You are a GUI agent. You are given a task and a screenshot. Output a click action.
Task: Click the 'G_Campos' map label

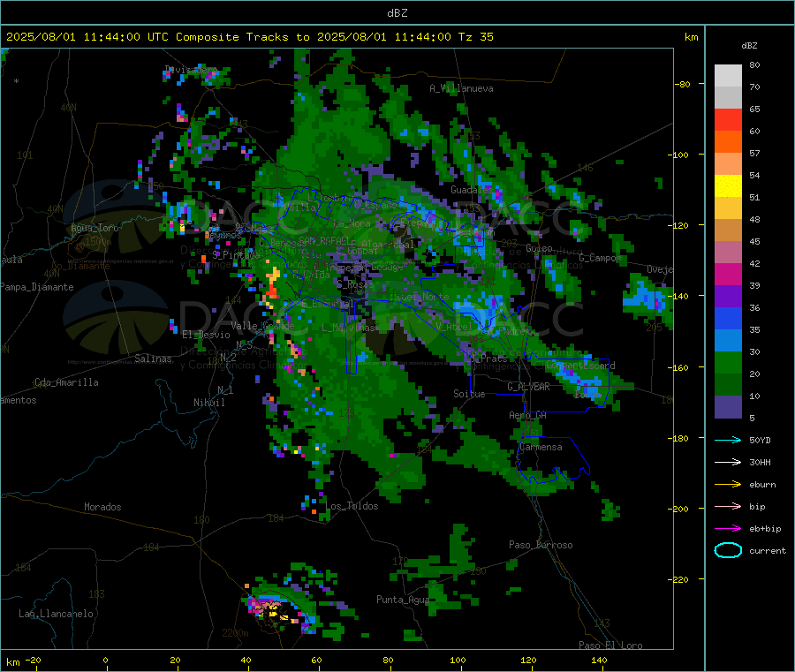pos(600,258)
